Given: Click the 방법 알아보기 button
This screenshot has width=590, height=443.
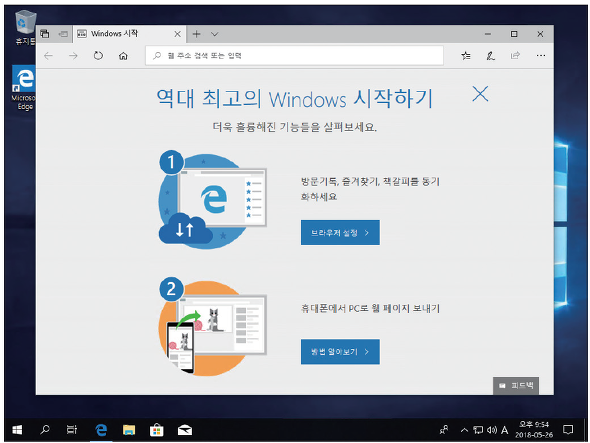Looking at the screenshot, I should pos(340,352).
